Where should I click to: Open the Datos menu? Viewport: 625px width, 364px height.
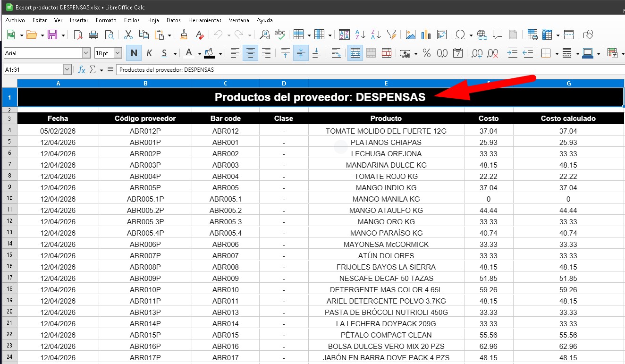pos(173,20)
